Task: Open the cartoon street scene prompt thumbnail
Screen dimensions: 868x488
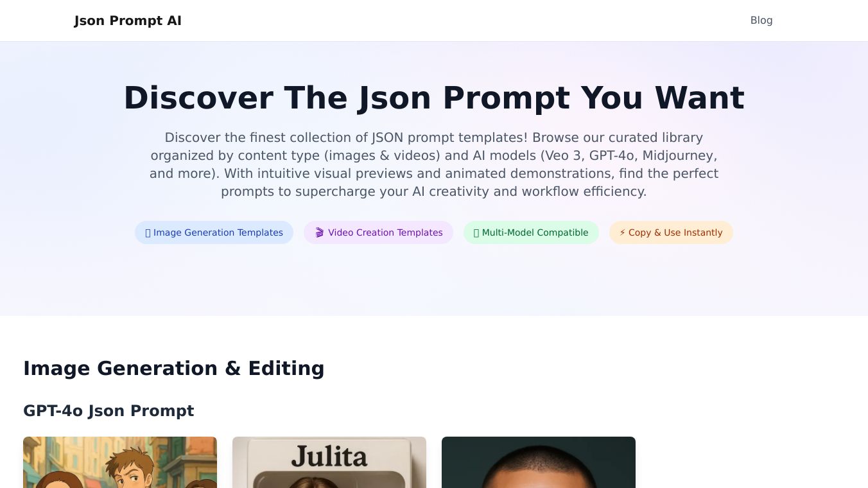Action: (x=120, y=462)
